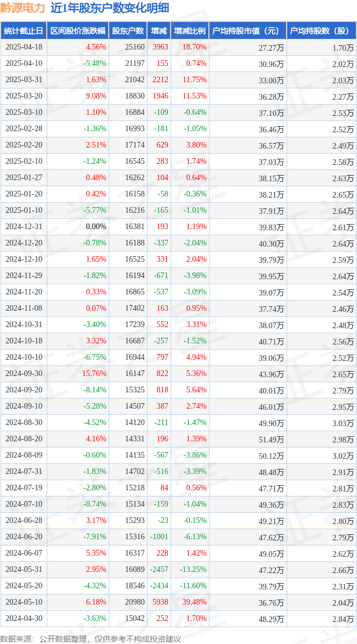Click the 户均持股市值（元） column header
Image resolution: width=357 pixels, height=644 pixels.
coord(248,30)
